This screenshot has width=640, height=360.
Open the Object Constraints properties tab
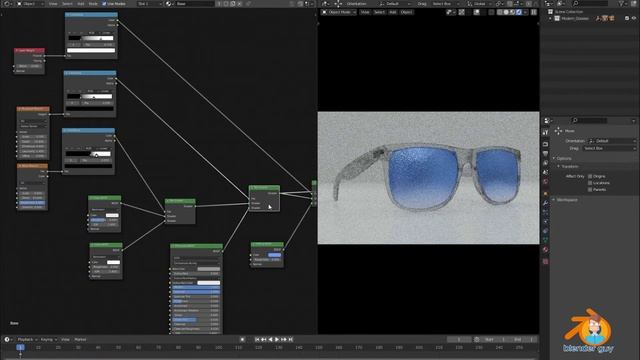point(545,231)
